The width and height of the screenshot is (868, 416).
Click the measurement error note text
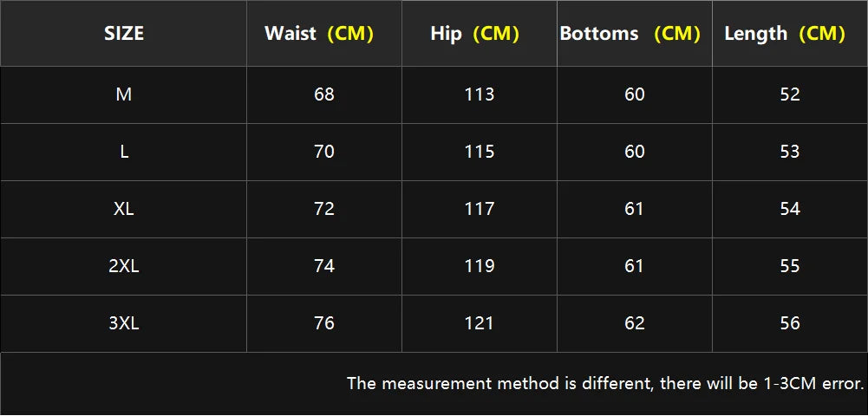[605, 383]
